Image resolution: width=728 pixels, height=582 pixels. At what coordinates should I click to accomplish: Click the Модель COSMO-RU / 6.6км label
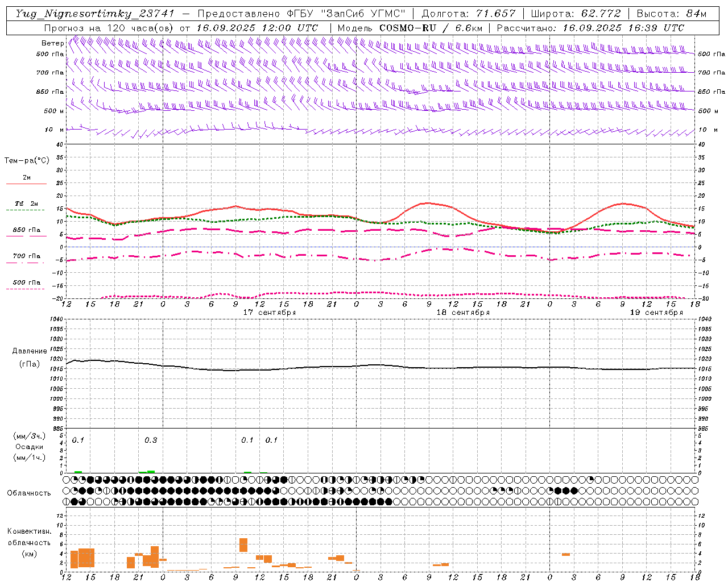(409, 28)
